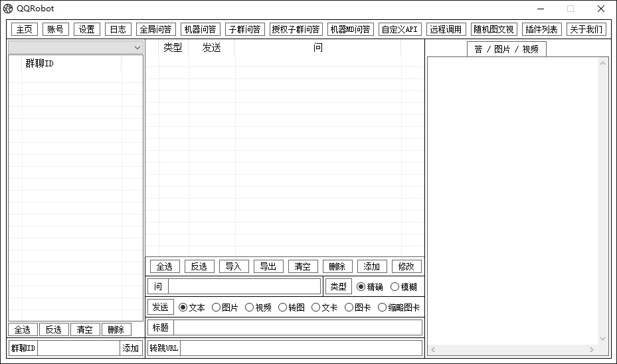Click into the 群聊ID text box

coord(78,348)
